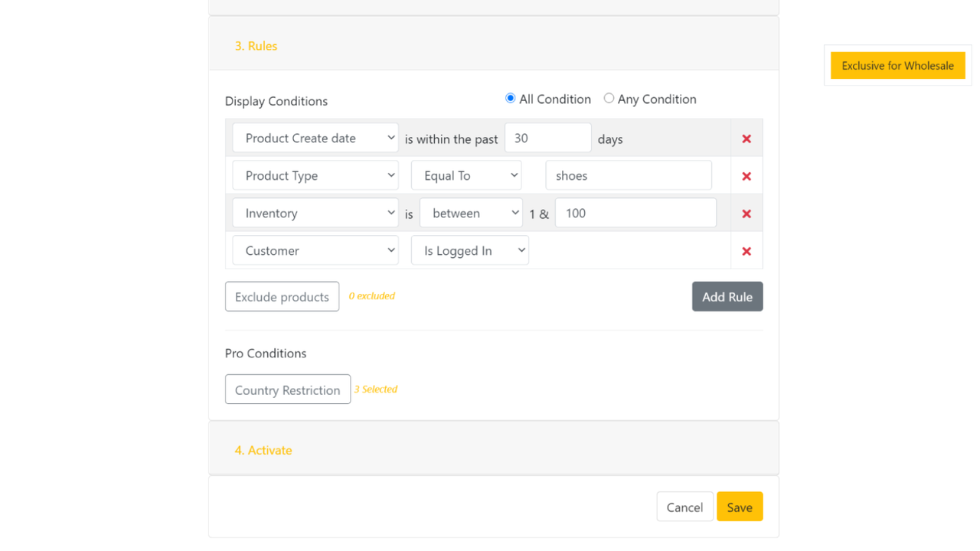Image resolution: width=980 pixels, height=551 pixels.
Task: Save the rule configuration
Action: [x=740, y=507]
